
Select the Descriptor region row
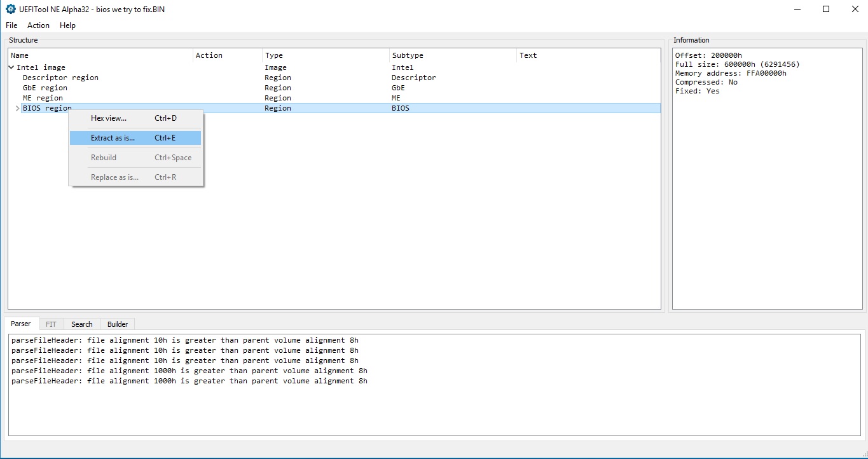334,78
